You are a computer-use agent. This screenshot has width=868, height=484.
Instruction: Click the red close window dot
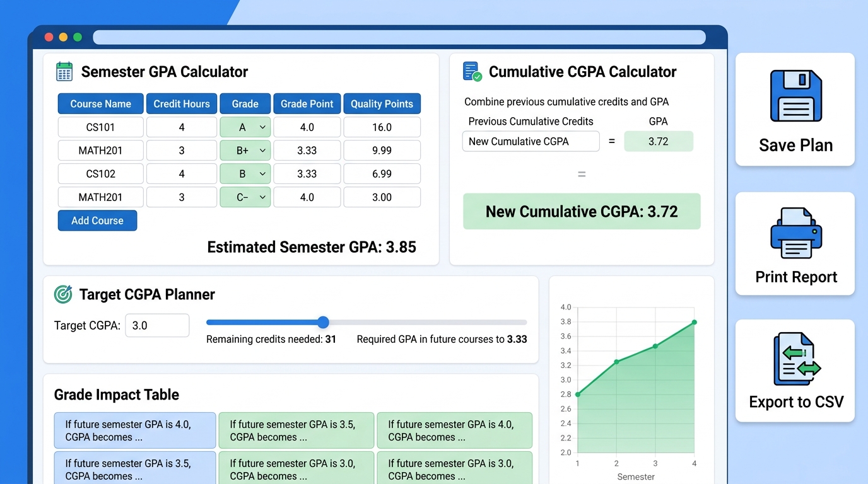pos(49,37)
